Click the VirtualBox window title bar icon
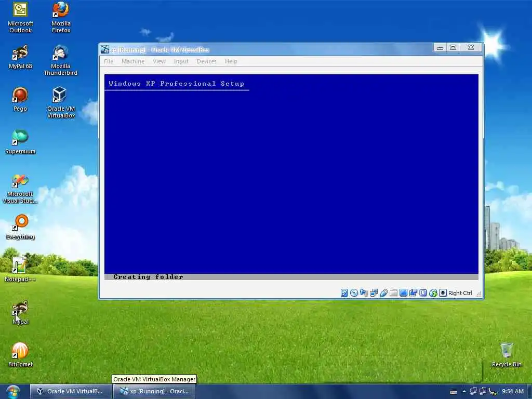Screen dimensions: 532x399 coord(105,49)
